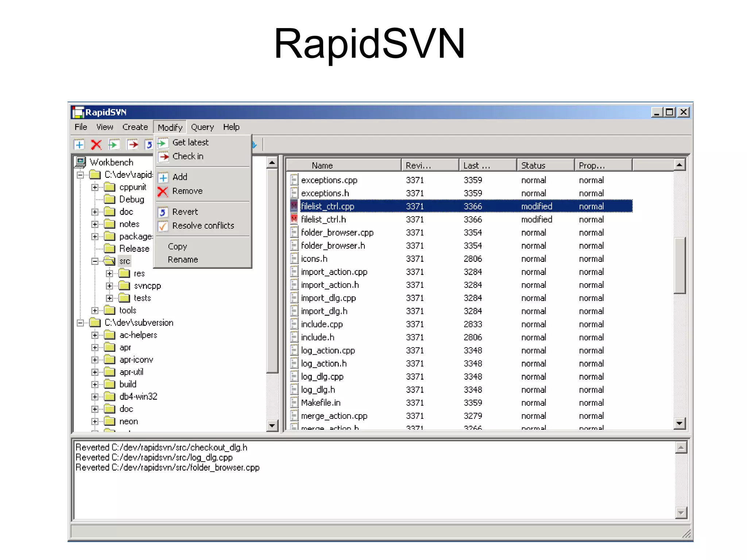Sort file list by Status column header
The image size is (747, 560).
[545, 166]
